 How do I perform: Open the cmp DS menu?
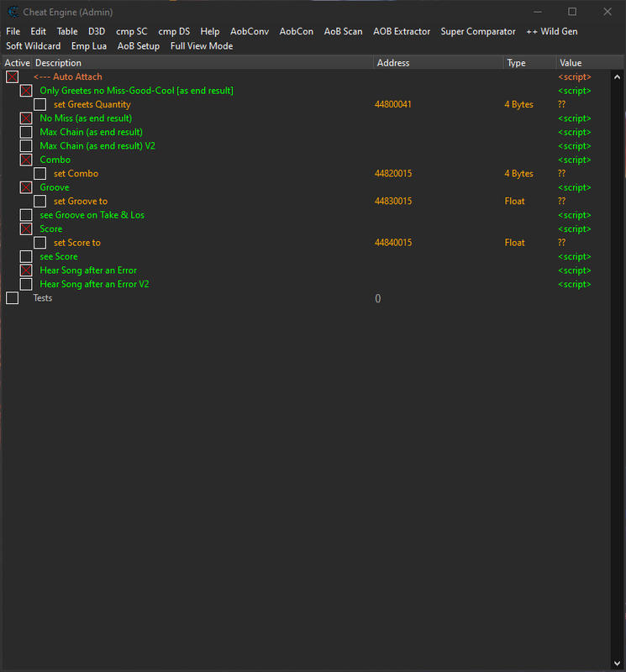(x=174, y=31)
